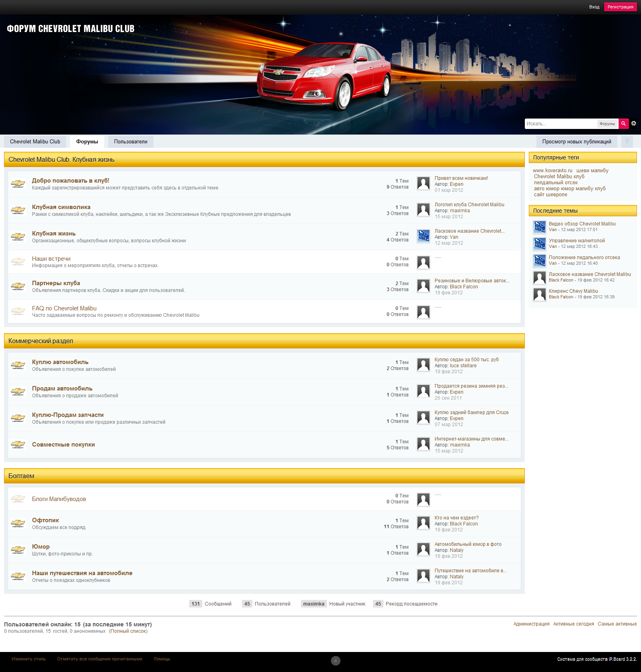Open 'Блоги Малибуводов' forum
Viewport: 641px width, 672px height.
pos(59,499)
